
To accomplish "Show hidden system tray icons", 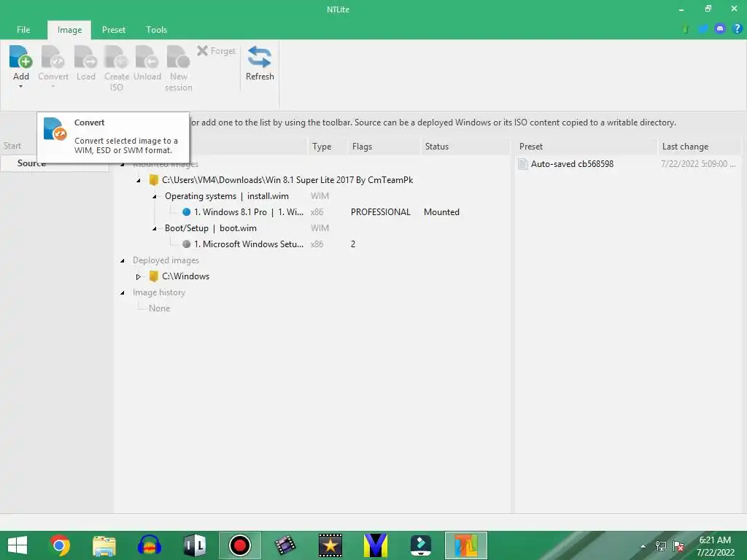I will pyautogui.click(x=643, y=546).
